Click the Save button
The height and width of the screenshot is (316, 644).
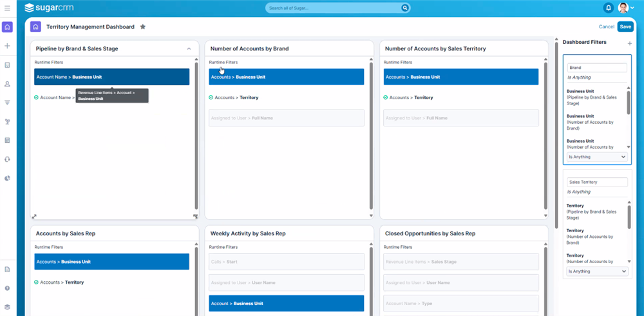point(625,27)
